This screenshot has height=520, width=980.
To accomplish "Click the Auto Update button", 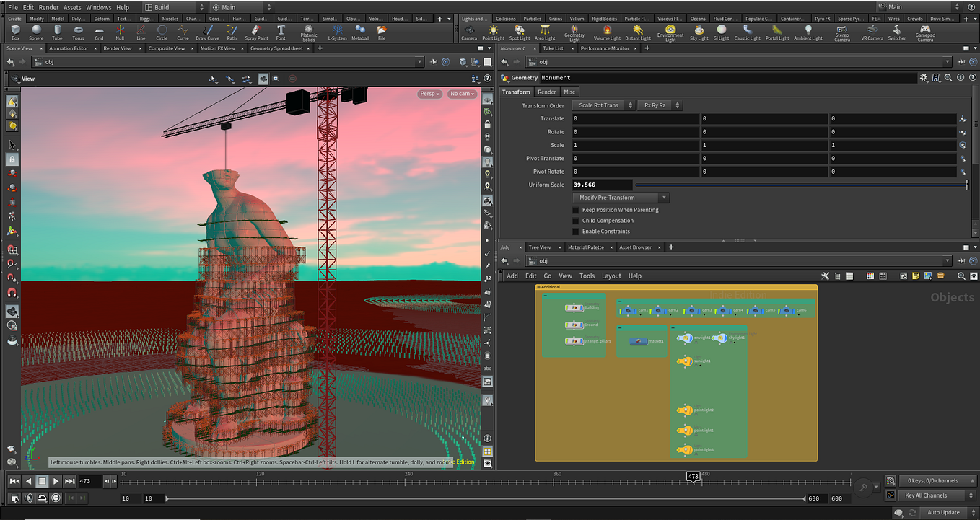I will pos(943,511).
